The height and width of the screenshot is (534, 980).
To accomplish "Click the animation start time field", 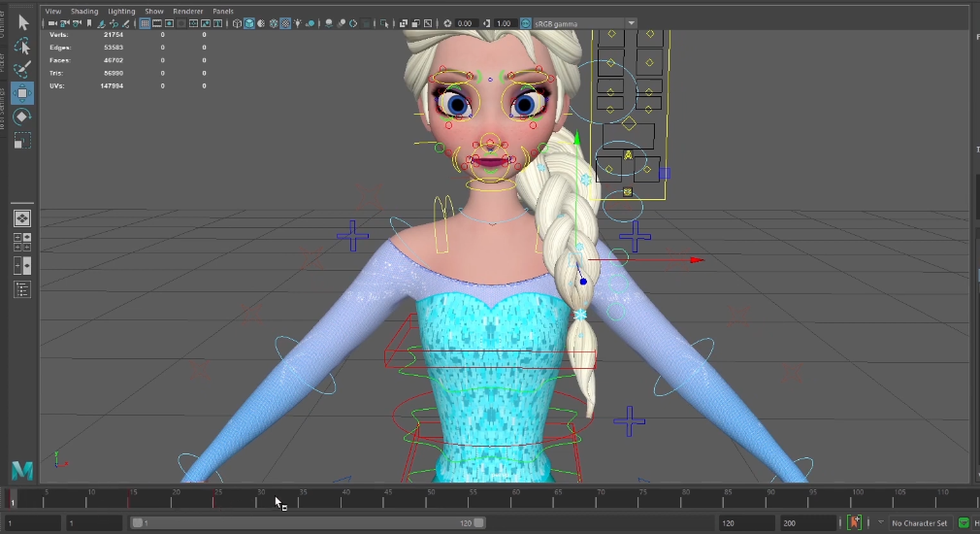I will (31, 522).
